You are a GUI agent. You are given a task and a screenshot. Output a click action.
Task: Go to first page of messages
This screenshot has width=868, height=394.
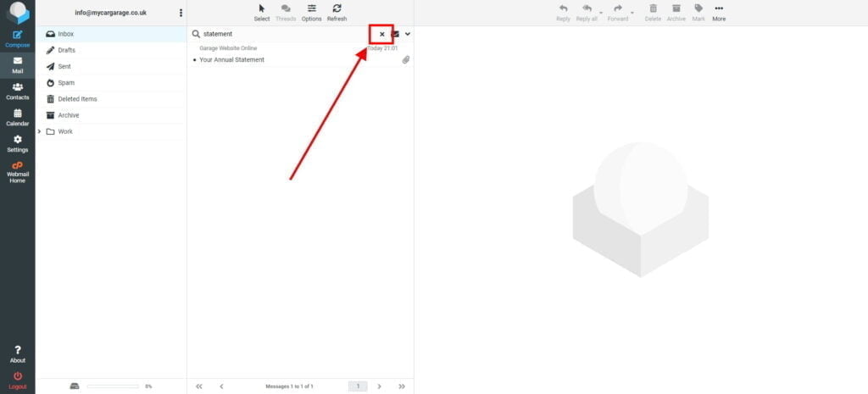pyautogui.click(x=199, y=386)
